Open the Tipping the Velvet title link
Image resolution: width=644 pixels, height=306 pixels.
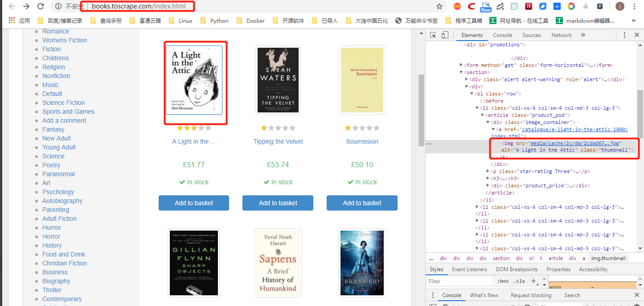278,141
